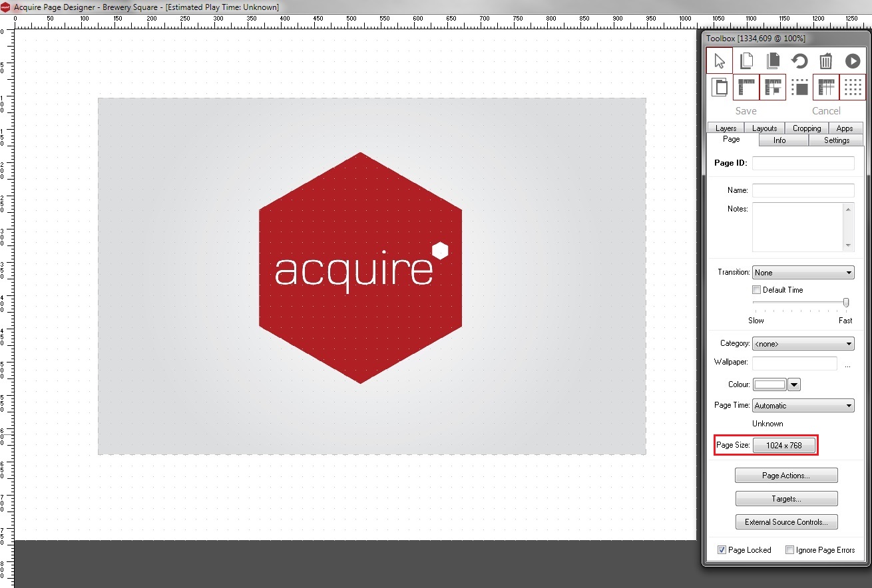
Task: Click the dark filled pages icon
Action: point(773,61)
